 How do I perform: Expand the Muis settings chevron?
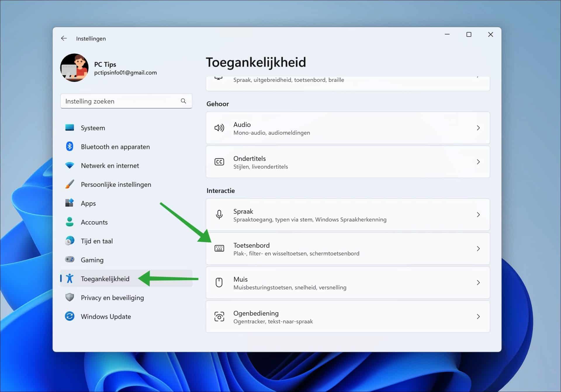(478, 282)
